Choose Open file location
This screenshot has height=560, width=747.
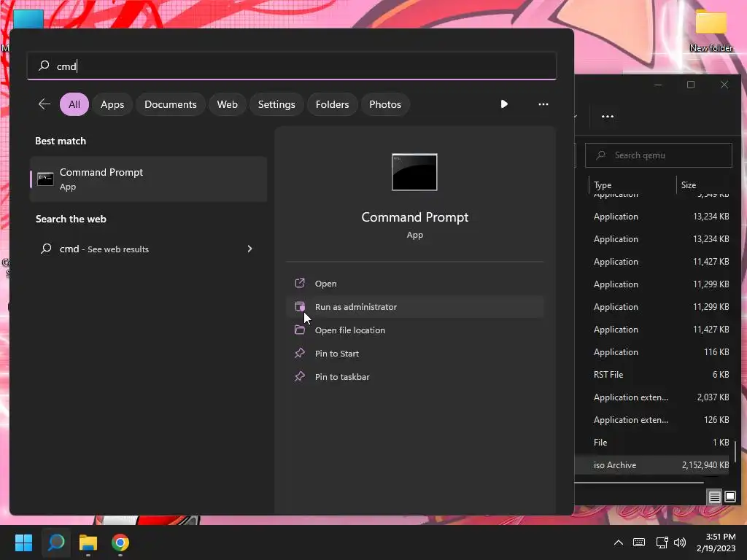[x=415, y=330]
